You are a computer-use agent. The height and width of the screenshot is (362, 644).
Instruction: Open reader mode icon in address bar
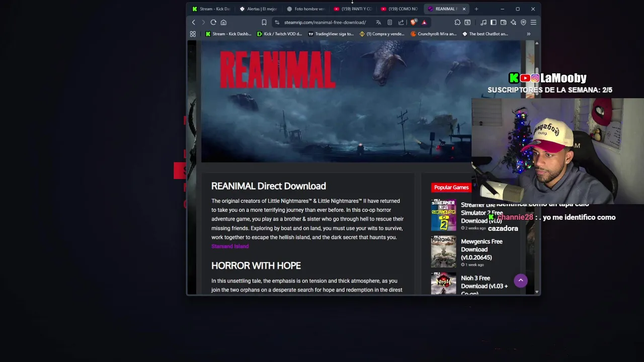coord(389,22)
